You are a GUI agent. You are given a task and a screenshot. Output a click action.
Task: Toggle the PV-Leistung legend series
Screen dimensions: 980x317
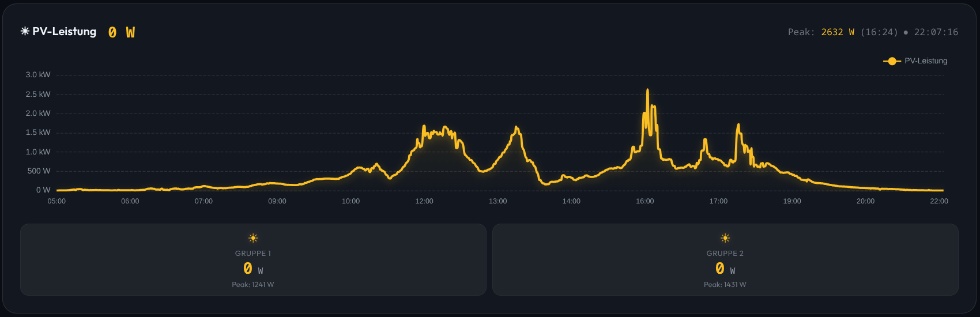[915, 61]
